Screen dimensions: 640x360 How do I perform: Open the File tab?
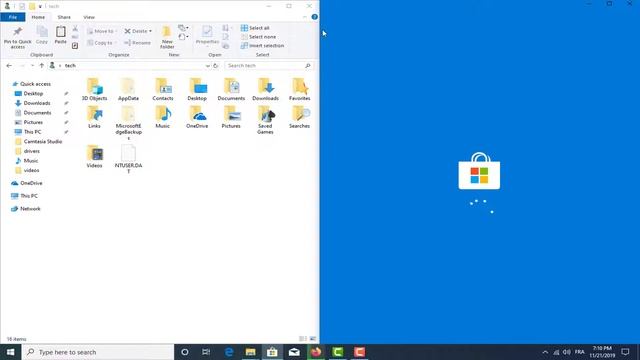click(x=13, y=17)
